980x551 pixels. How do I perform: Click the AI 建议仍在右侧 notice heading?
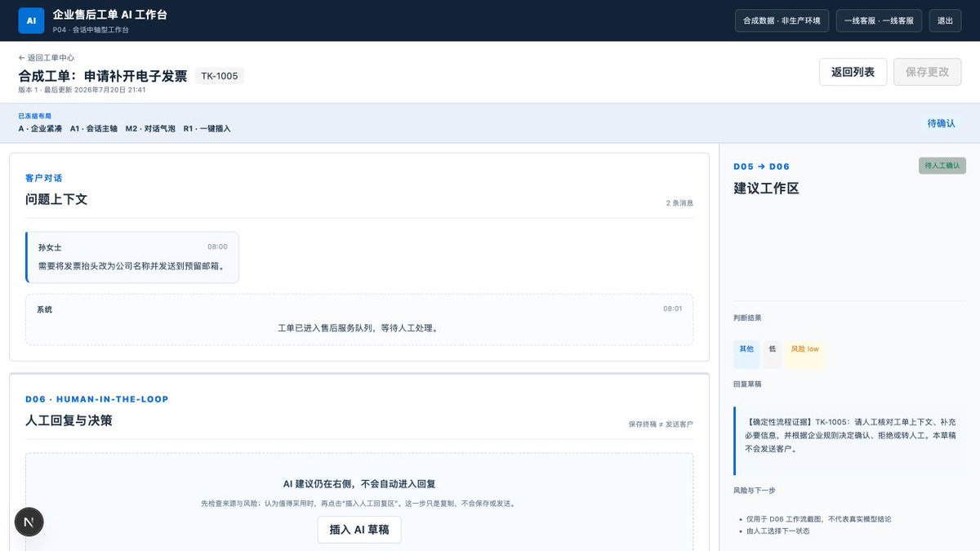359,484
